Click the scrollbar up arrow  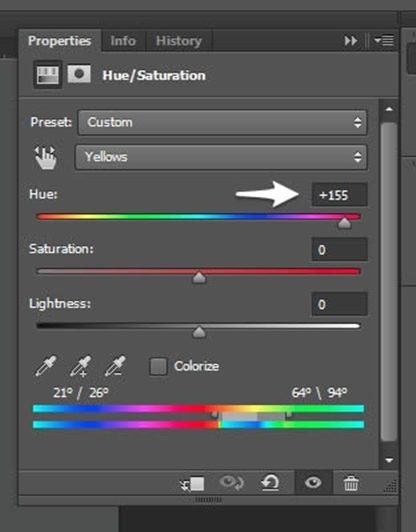(x=389, y=110)
